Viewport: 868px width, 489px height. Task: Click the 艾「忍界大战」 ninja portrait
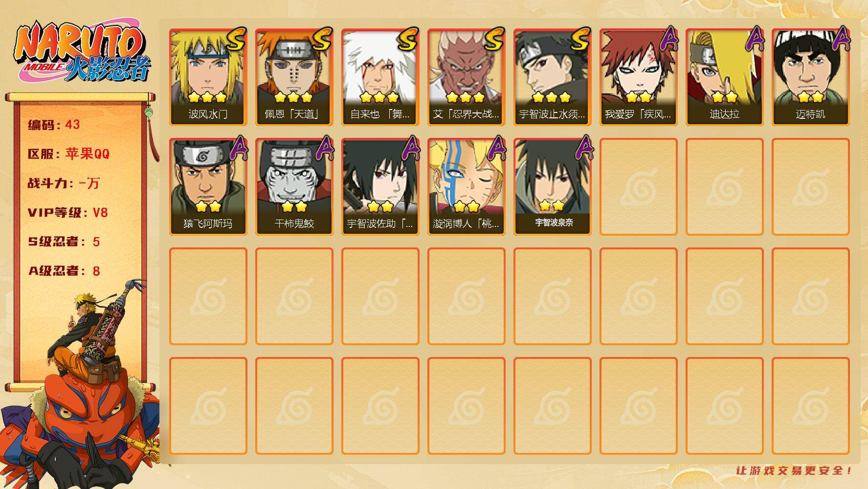pos(466,77)
